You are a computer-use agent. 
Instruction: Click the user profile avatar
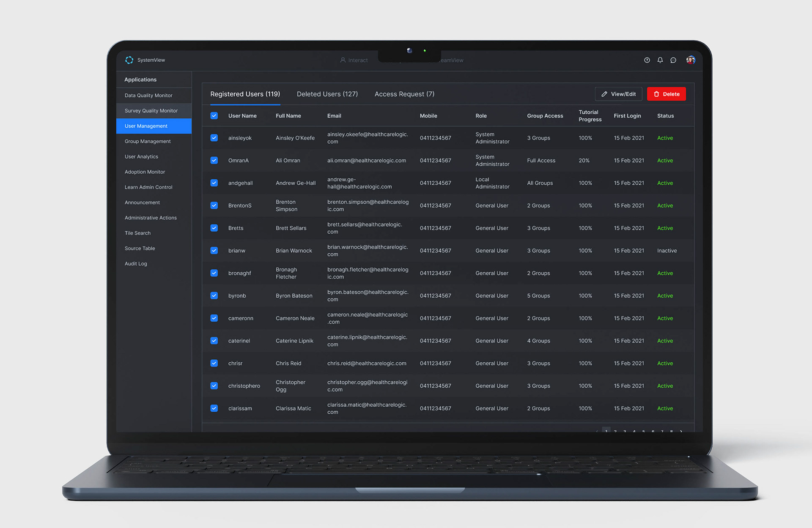[x=690, y=60]
